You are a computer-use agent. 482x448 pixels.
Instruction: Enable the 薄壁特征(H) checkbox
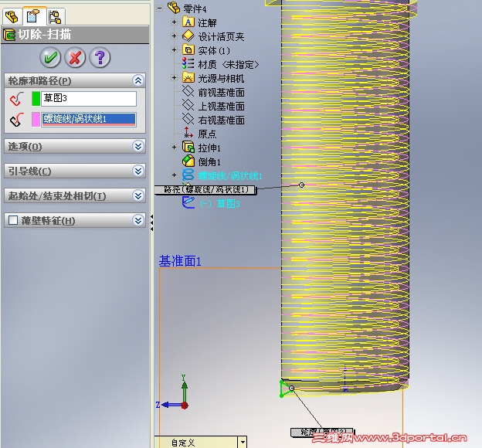pyautogui.click(x=13, y=220)
